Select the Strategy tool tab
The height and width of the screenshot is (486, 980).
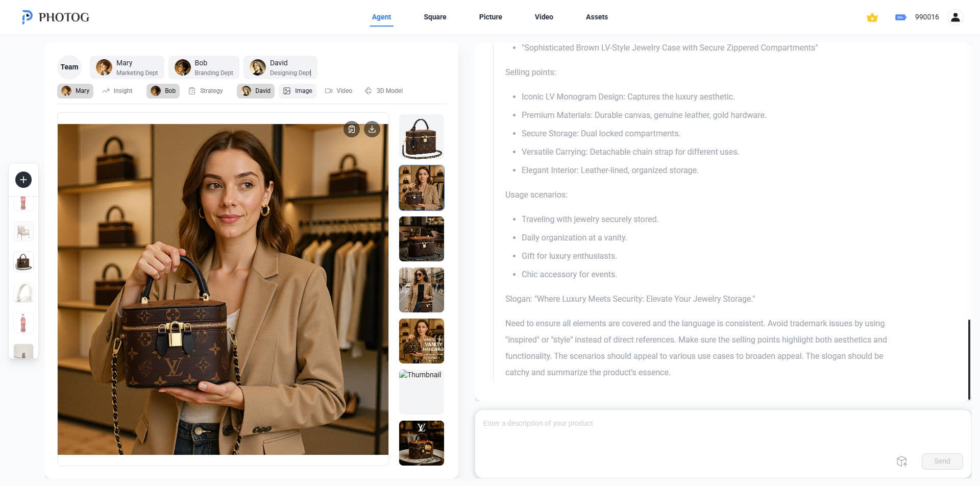pyautogui.click(x=206, y=91)
